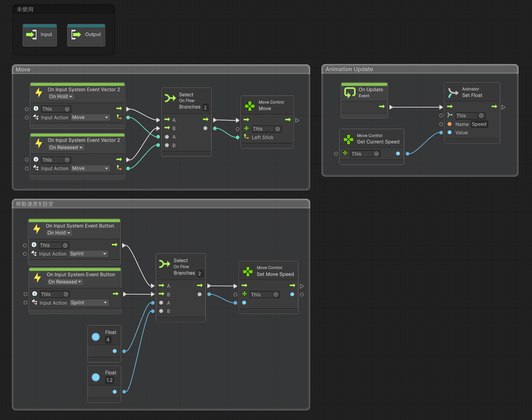Open the On Released dropdown in Vector 2 event

[x=66, y=148]
